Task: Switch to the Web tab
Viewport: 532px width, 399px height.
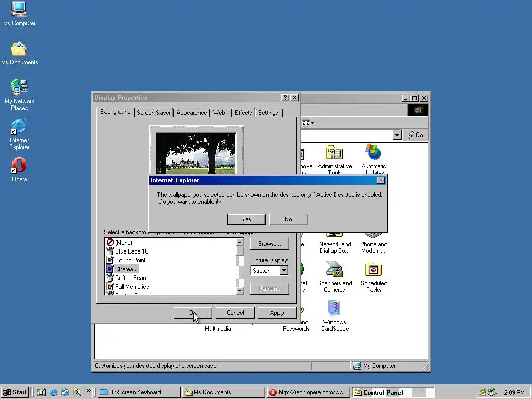Action: click(x=219, y=113)
